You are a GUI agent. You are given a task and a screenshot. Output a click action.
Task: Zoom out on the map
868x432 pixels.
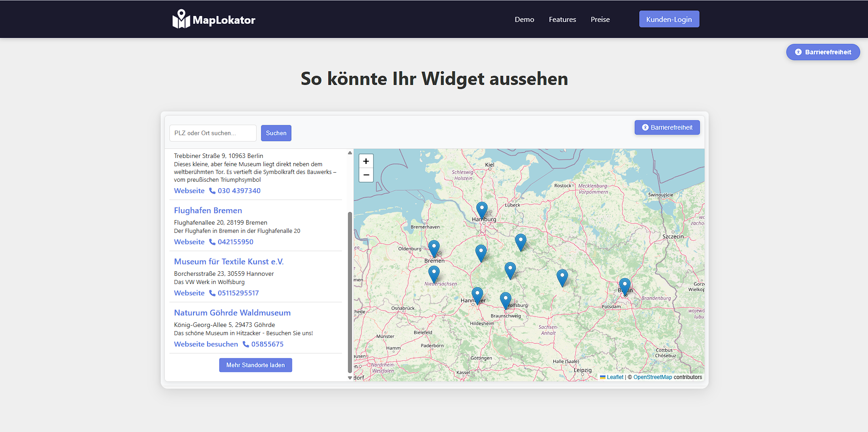pyautogui.click(x=366, y=175)
